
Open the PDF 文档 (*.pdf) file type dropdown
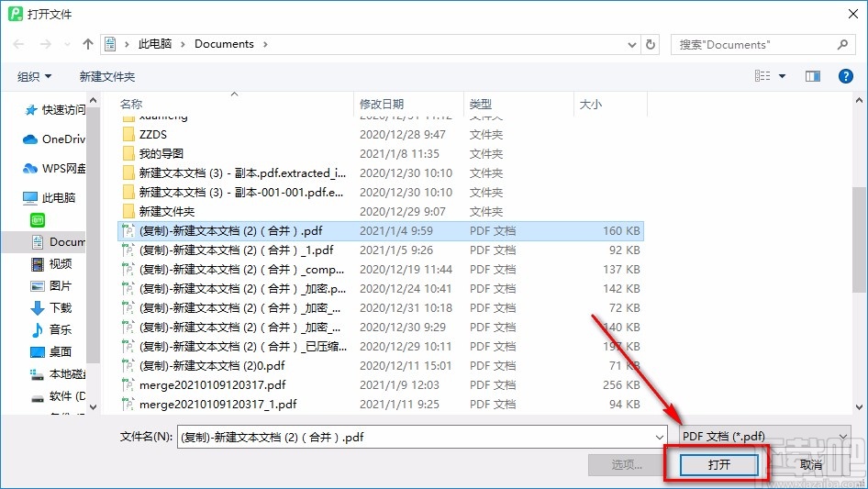tap(765, 437)
